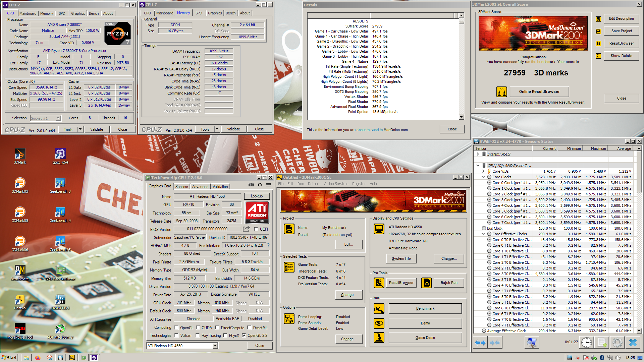Open Online Services menu in 3DMark2001 SE

click(x=336, y=184)
